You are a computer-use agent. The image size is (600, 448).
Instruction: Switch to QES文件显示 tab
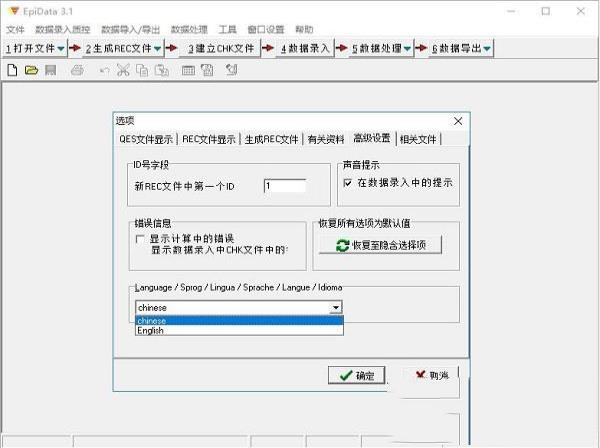coord(146,139)
